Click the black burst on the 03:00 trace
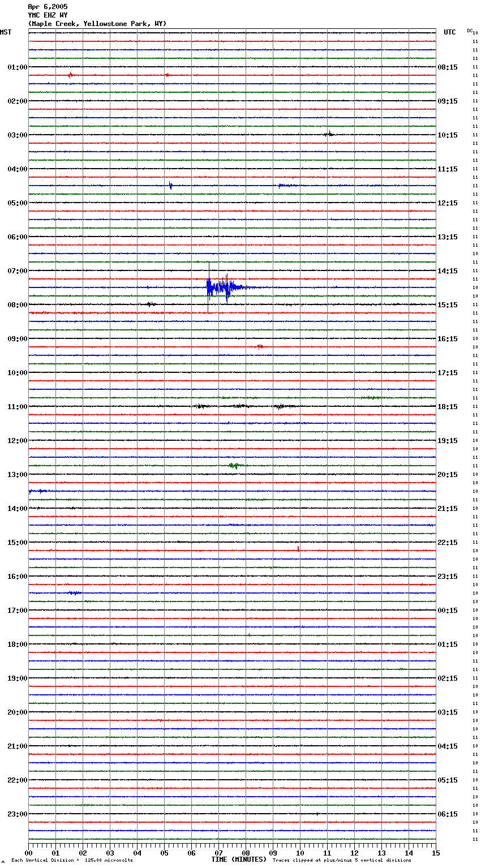 point(329,134)
